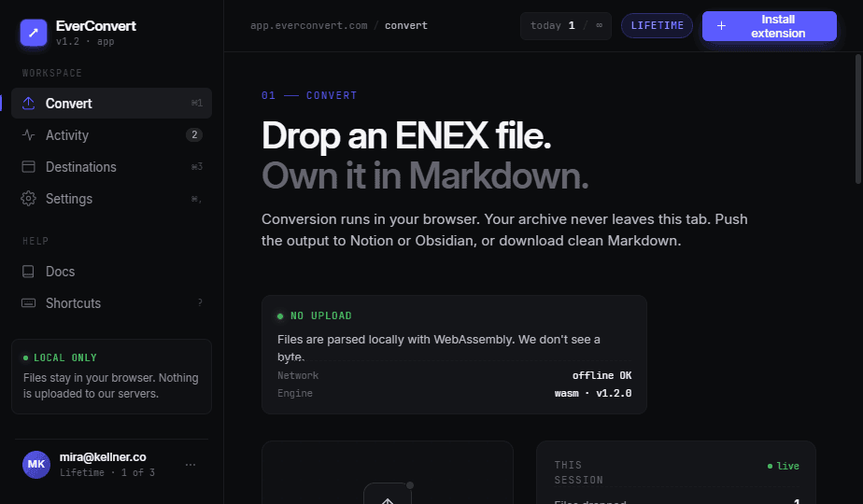Open account options via three-dot menu
Image resolution: width=863 pixels, height=504 pixels.
191,465
